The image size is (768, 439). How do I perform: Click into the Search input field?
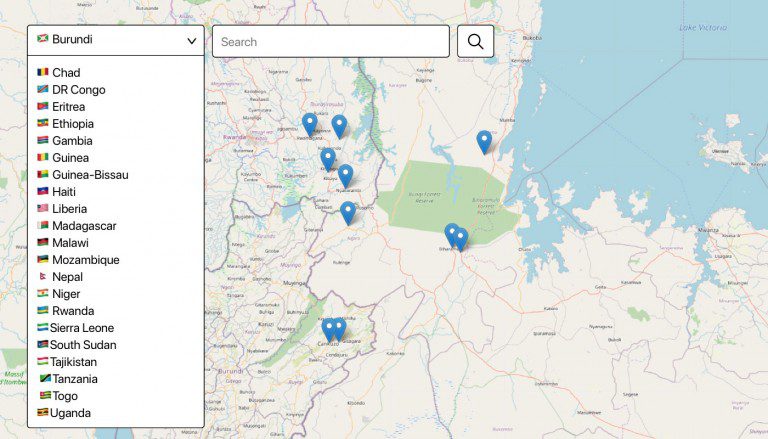pyautogui.click(x=331, y=42)
